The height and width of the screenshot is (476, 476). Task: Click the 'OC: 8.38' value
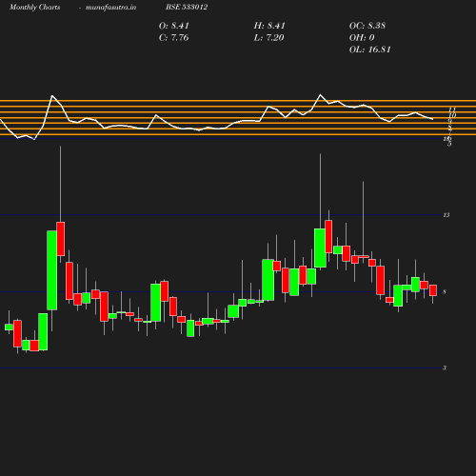tap(367, 26)
